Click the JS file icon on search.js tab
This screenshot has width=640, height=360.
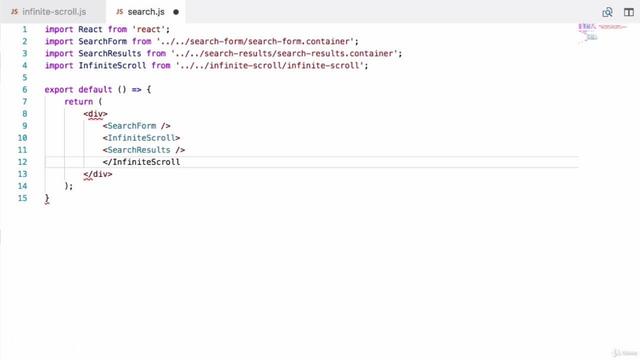(119, 12)
